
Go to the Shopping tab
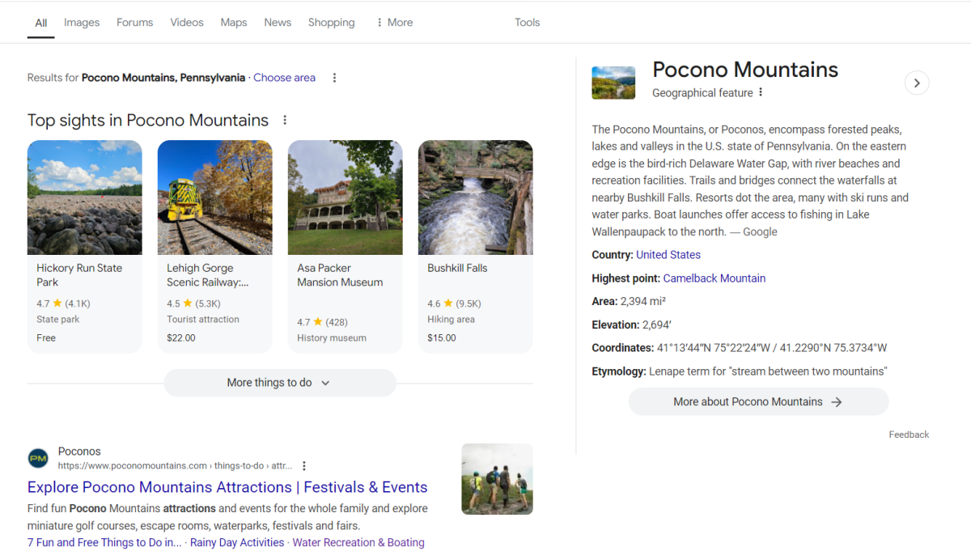pos(332,23)
